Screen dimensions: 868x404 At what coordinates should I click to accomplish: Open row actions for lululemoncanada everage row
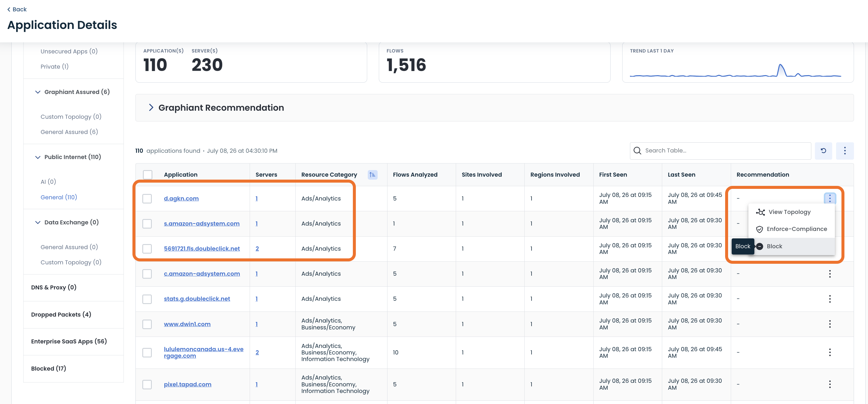[830, 352]
